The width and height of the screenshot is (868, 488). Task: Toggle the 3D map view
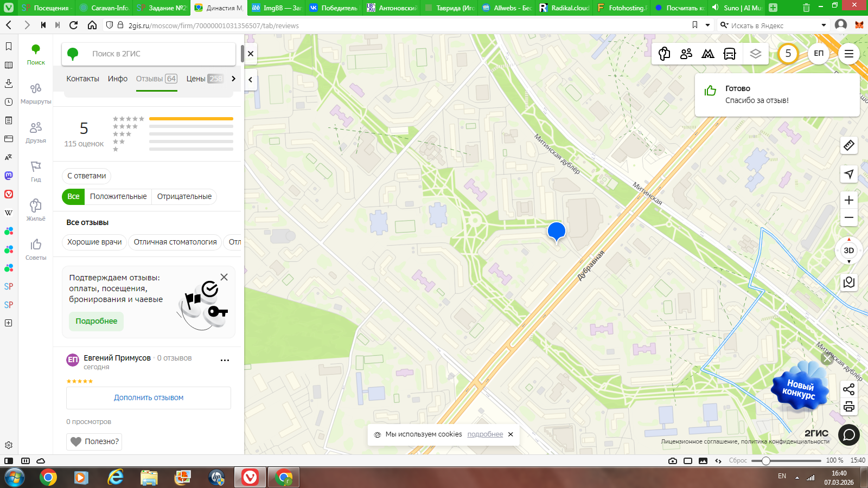pyautogui.click(x=849, y=251)
